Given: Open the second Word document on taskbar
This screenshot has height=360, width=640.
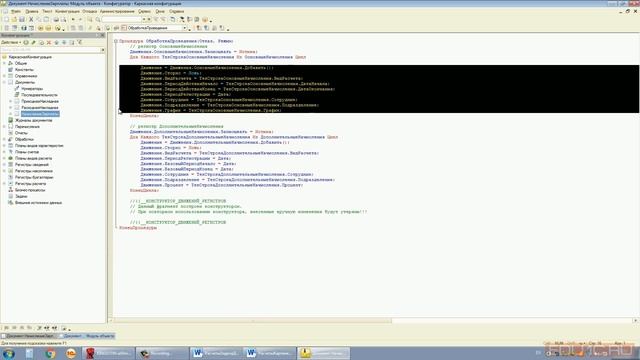Looking at the screenshot, I should 269,353.
